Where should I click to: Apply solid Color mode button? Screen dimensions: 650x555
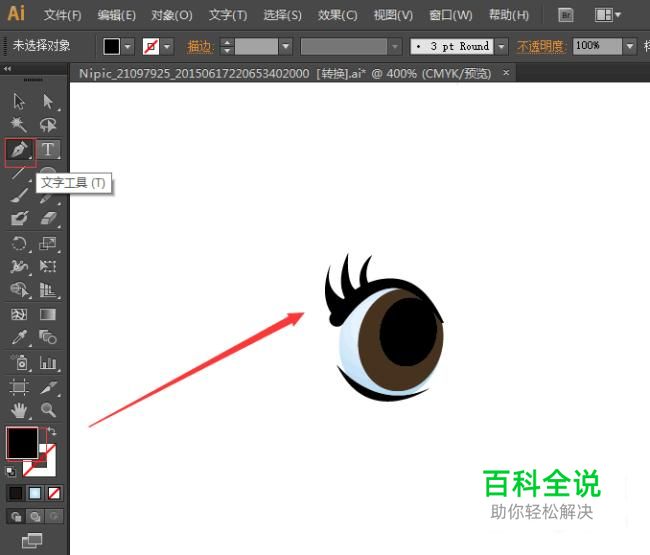point(16,493)
